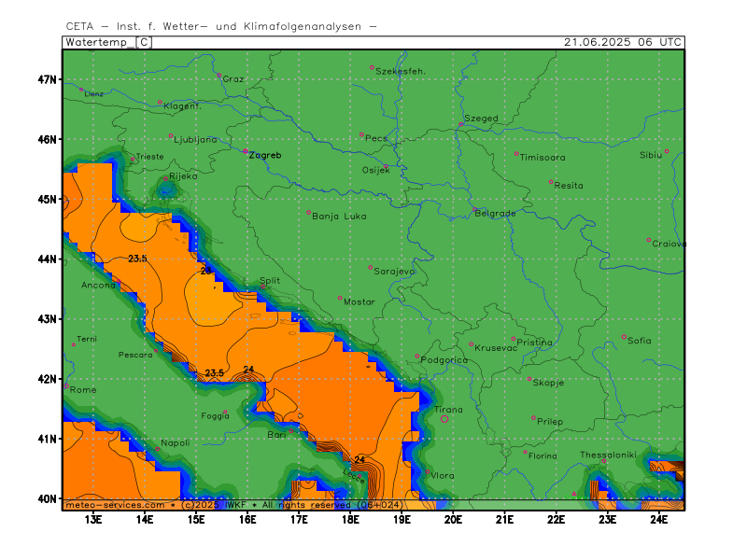Select the Craiova city label

tap(669, 244)
